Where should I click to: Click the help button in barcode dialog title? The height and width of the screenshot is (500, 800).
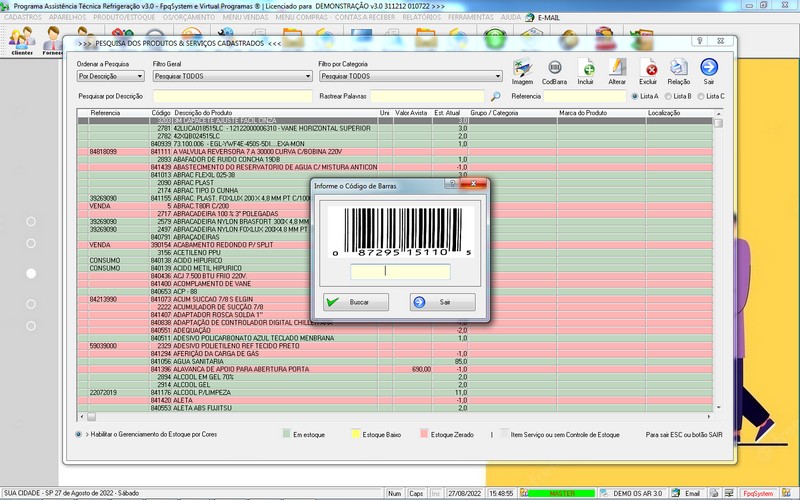click(451, 184)
